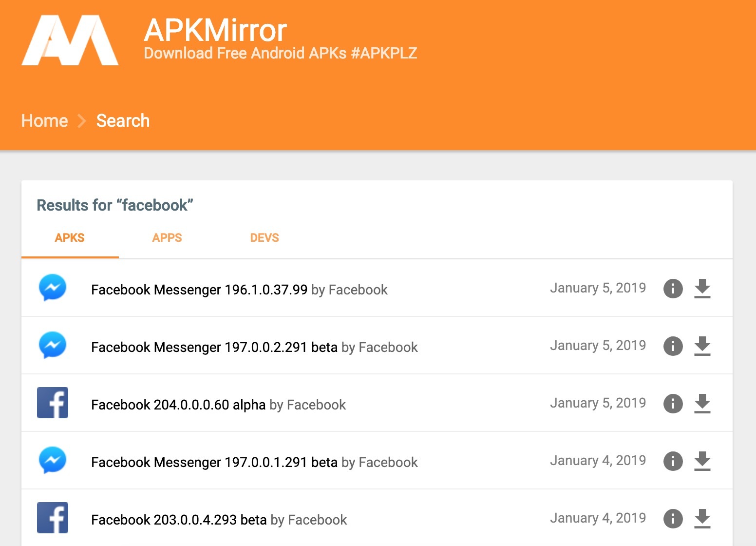756x546 pixels.
Task: Switch to the APPS tab
Action: pos(167,238)
